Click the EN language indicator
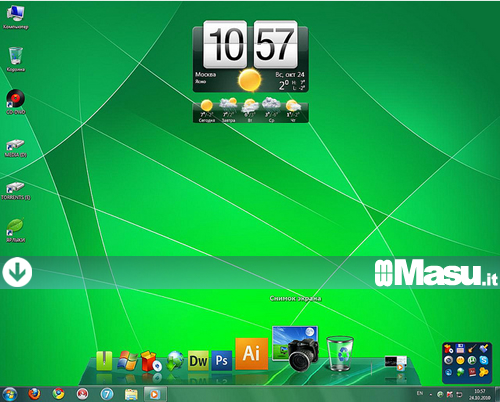This screenshot has height=402, width=500. tap(420, 394)
